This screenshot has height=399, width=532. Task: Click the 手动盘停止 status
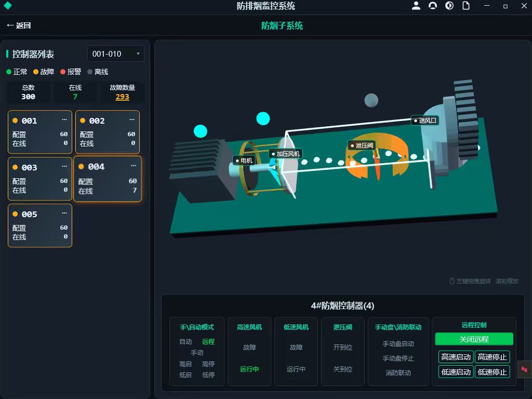click(x=398, y=358)
